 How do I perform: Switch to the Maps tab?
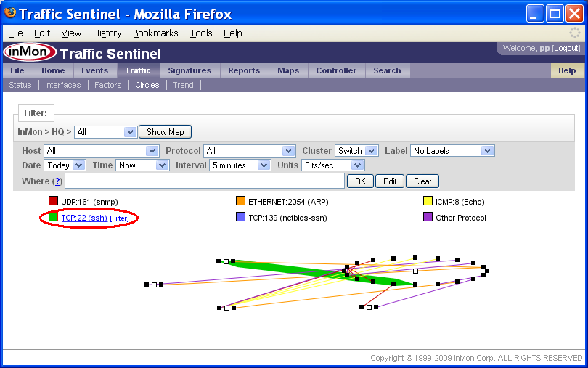[288, 70]
